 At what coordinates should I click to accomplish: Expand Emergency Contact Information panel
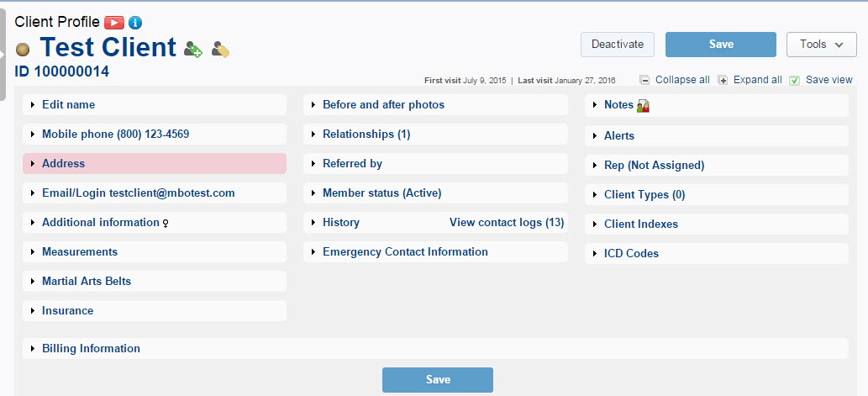pos(435,251)
